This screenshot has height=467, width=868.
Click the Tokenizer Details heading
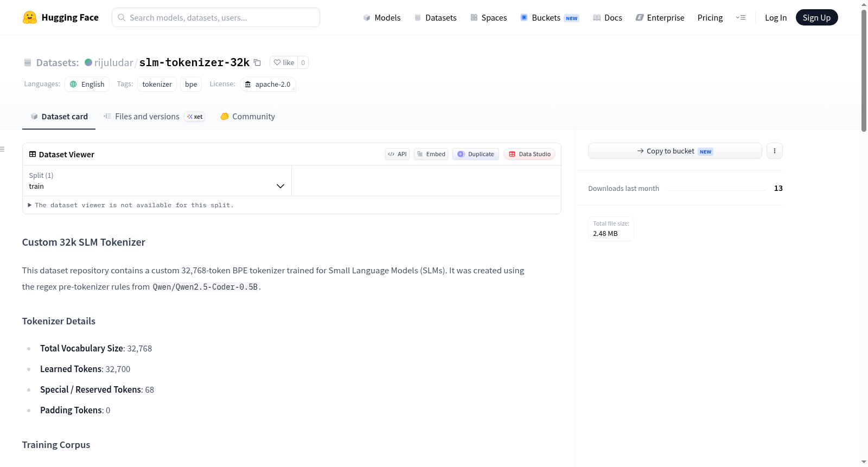59,321
